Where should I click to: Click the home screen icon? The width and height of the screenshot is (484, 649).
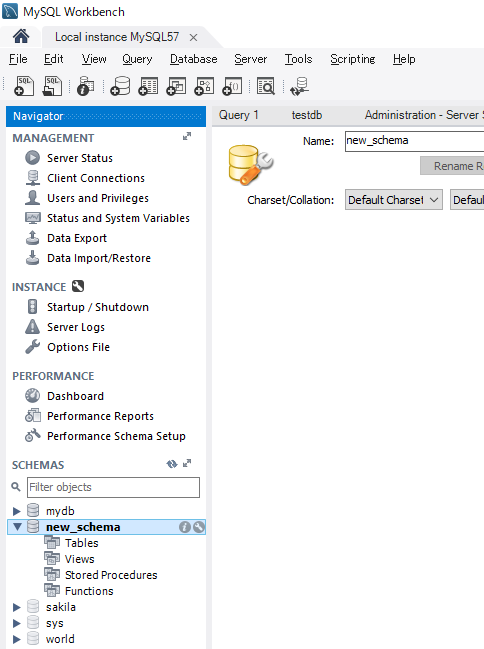[x=21, y=37]
